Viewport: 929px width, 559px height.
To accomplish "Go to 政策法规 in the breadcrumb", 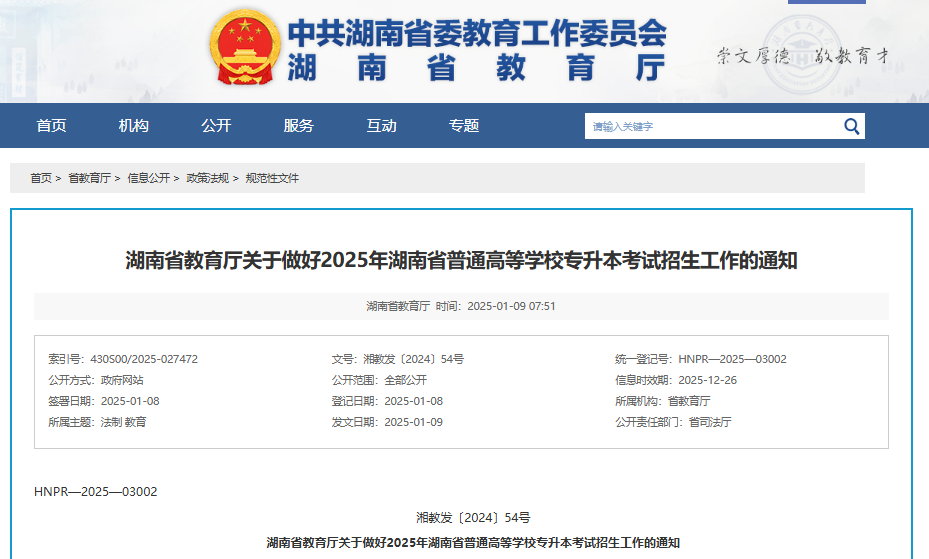I will tap(207, 178).
